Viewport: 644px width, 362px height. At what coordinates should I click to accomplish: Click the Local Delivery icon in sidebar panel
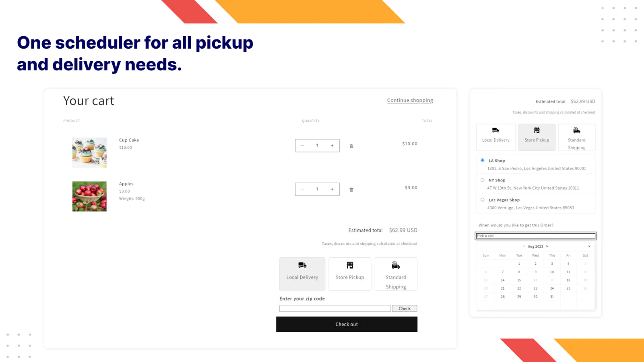[495, 131]
